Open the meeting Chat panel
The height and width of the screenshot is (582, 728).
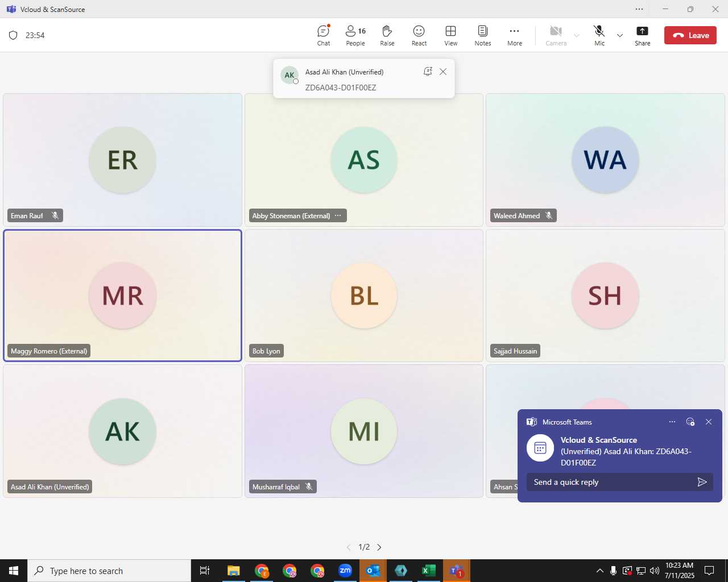[x=323, y=35]
